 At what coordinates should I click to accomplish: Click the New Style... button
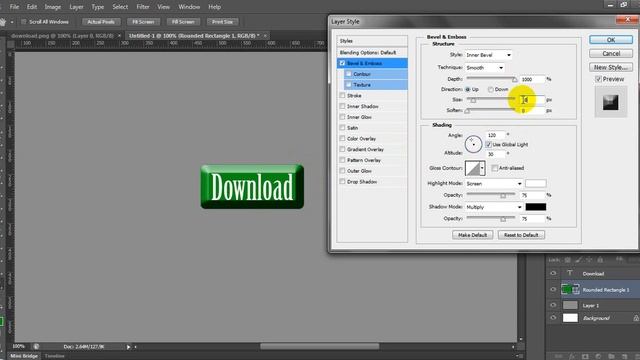point(611,67)
